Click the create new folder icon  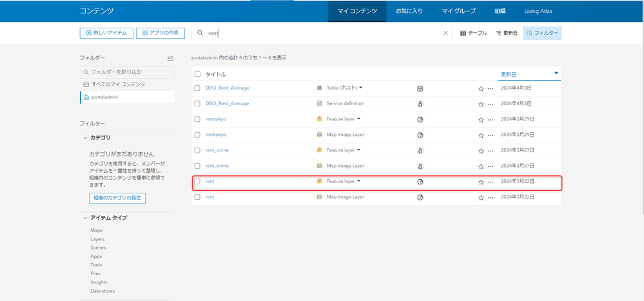[x=170, y=58]
